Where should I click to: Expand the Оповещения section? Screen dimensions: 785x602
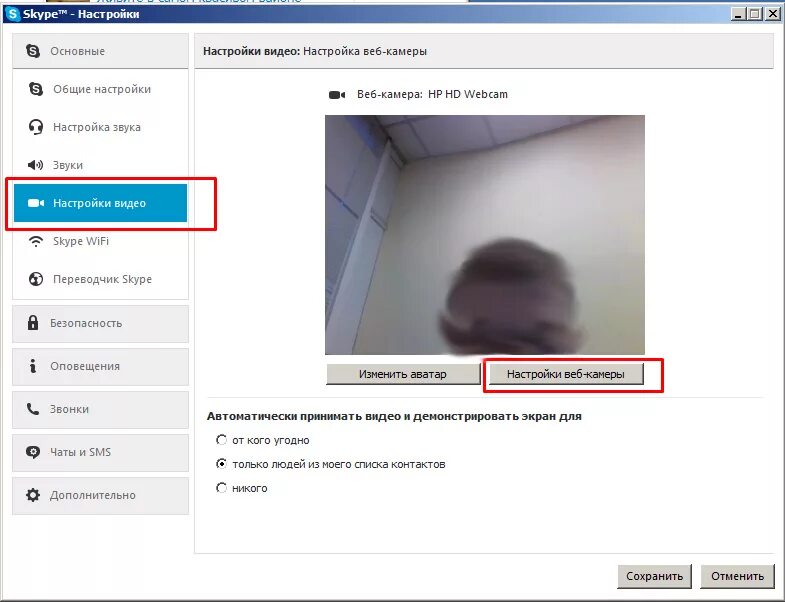(101, 367)
